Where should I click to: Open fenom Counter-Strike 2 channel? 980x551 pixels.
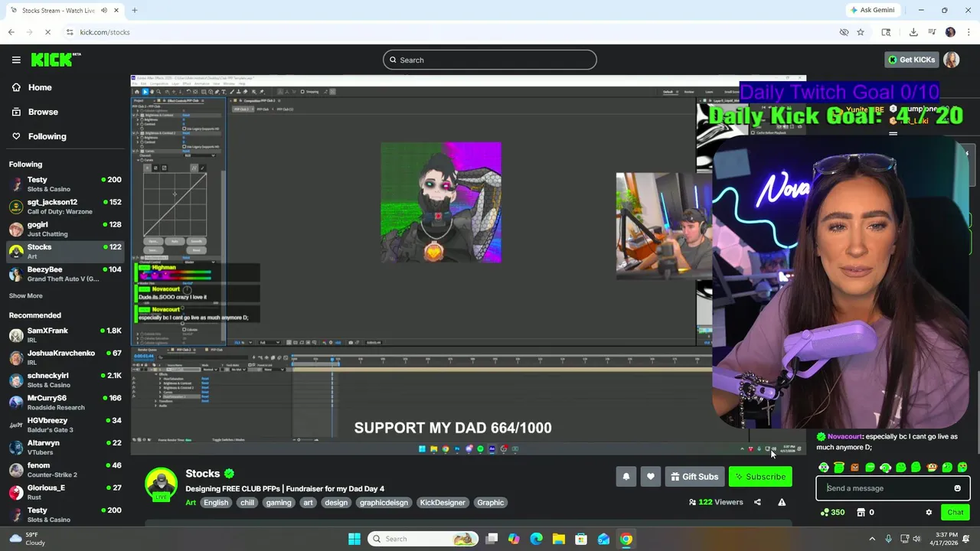pyautogui.click(x=65, y=470)
